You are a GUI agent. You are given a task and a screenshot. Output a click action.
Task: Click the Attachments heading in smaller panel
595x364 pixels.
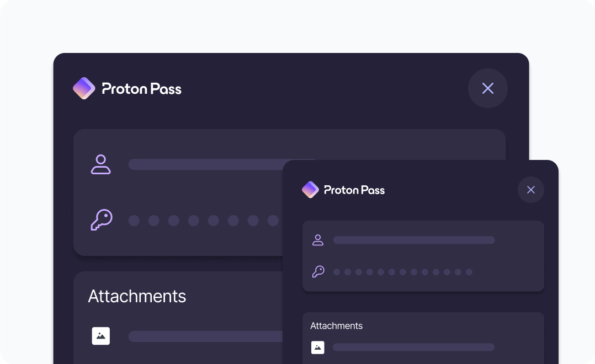(336, 326)
